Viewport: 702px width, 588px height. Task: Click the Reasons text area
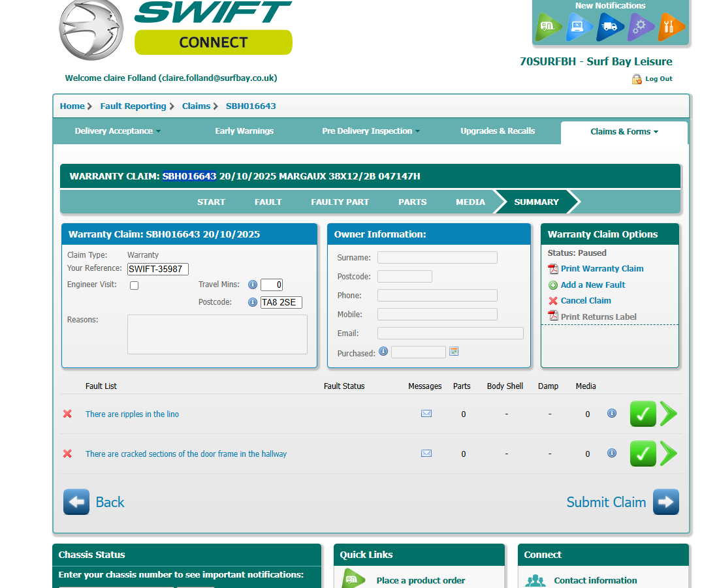217,334
